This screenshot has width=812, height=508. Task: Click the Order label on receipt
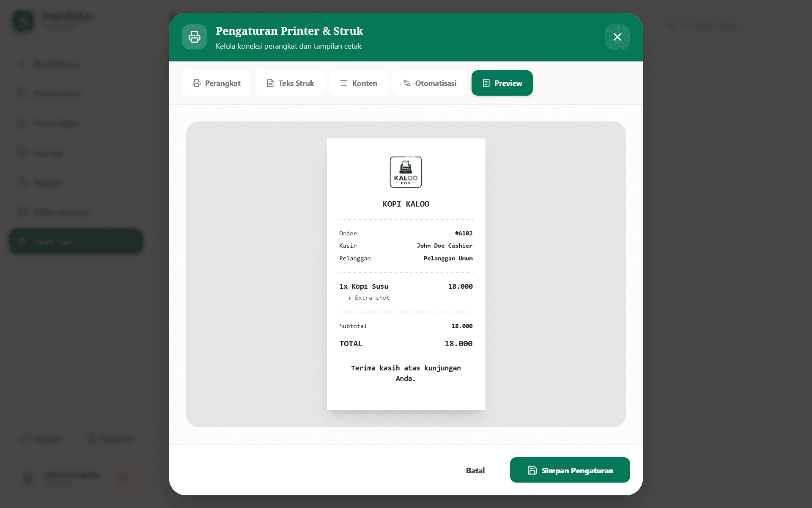348,233
